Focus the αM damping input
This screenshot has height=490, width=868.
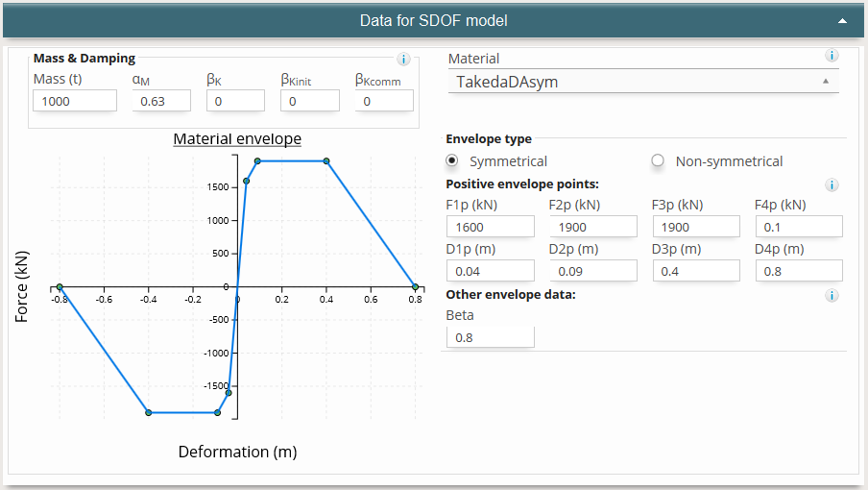[x=161, y=101]
